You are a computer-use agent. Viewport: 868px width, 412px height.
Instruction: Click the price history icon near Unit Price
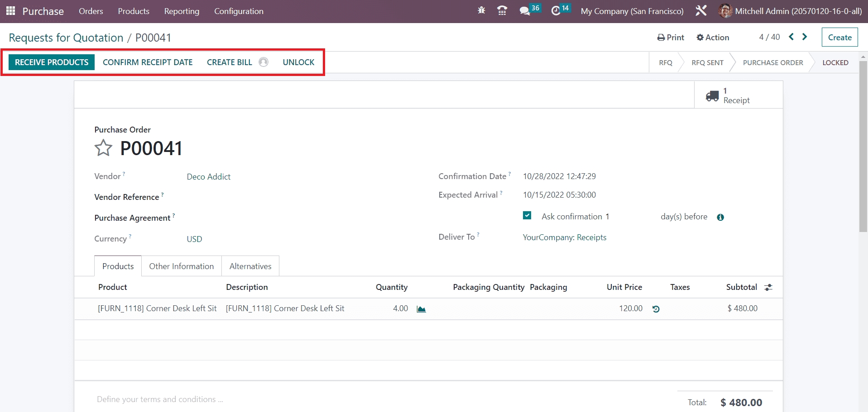tap(656, 309)
